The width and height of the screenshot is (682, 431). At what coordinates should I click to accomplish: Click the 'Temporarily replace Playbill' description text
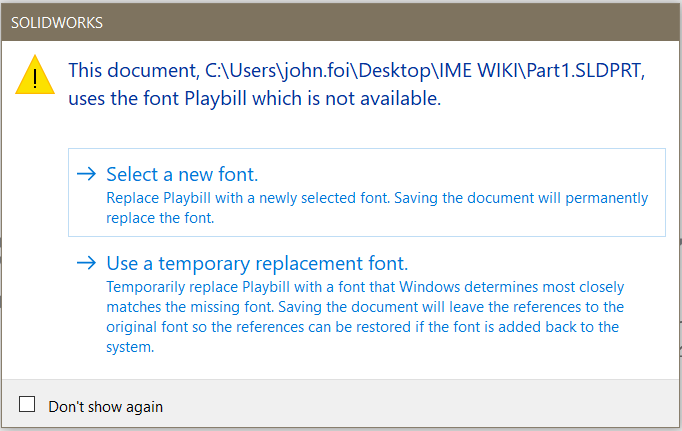[x=200, y=286]
